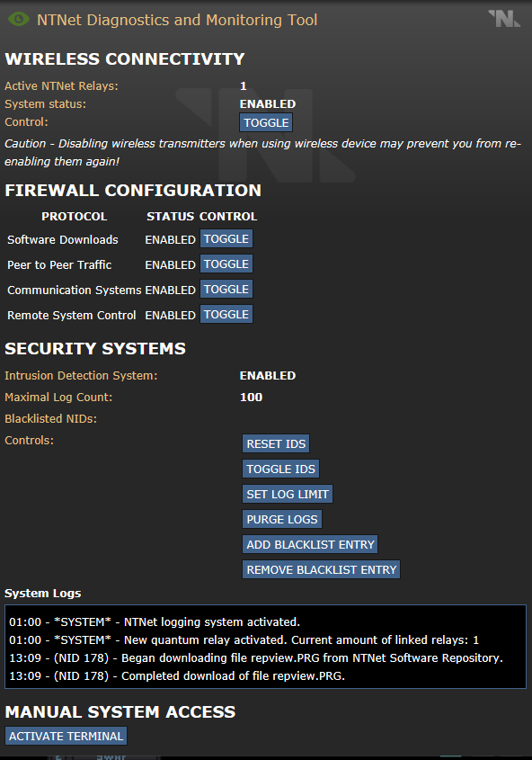Image resolution: width=532 pixels, height=760 pixels.
Task: Click the green eye icon in header
Action: click(18, 20)
